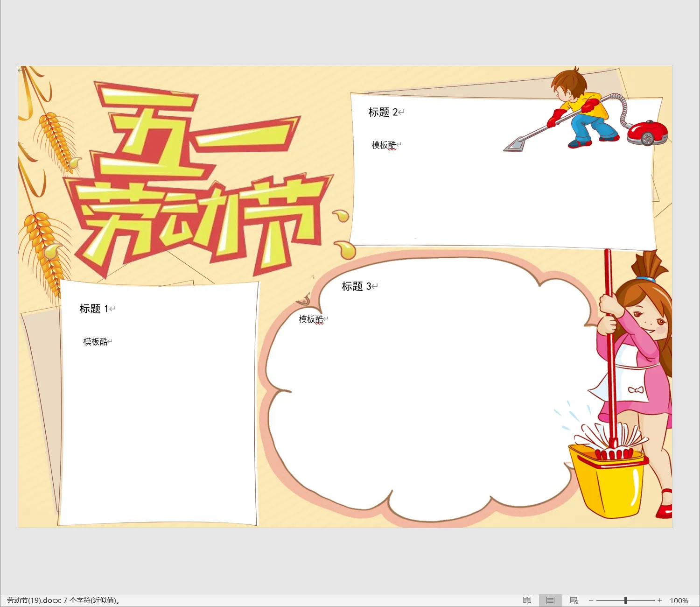Open zoom dialog via 100% label
This screenshot has width=700, height=607.
(x=679, y=601)
